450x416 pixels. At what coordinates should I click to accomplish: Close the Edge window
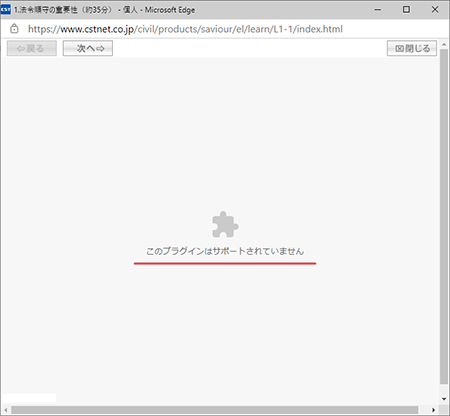pyautogui.click(x=435, y=10)
